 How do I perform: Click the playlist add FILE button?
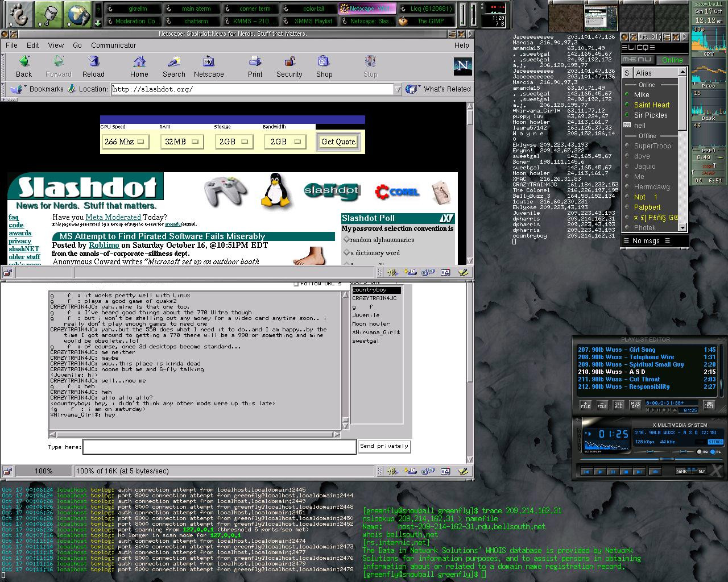point(585,405)
